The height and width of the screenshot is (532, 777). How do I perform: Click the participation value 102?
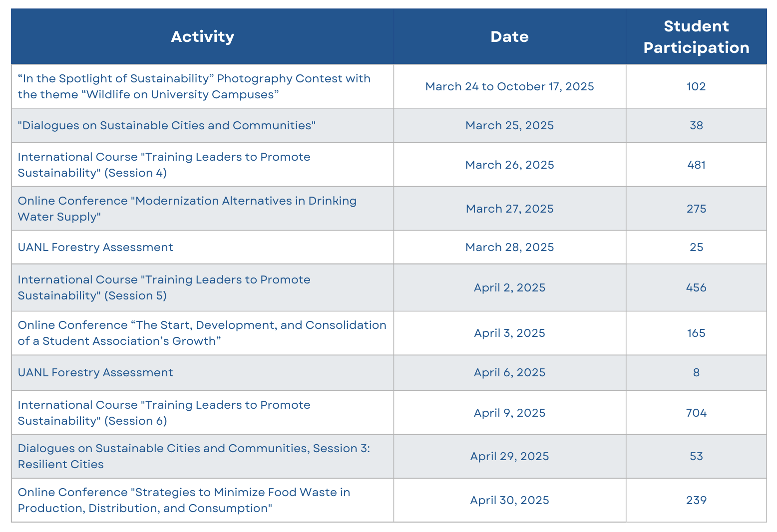point(696,86)
